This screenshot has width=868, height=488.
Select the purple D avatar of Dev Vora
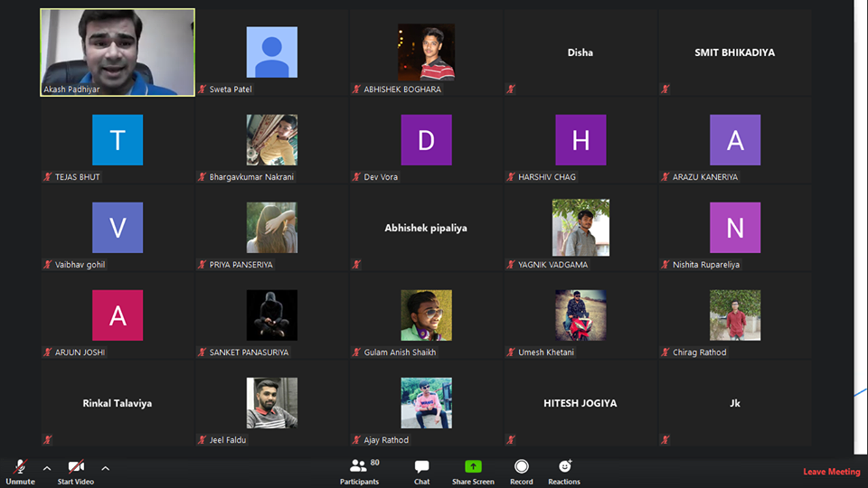(x=426, y=140)
